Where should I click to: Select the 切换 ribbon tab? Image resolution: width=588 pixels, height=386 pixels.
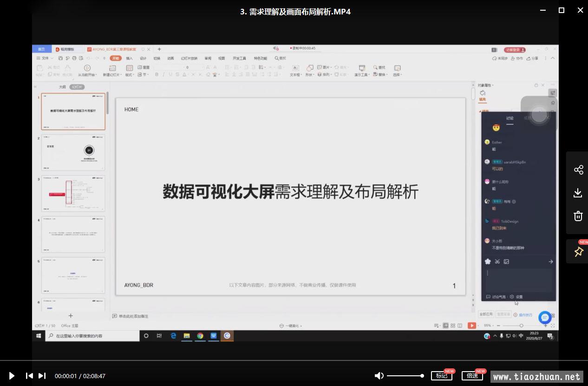[157, 58]
